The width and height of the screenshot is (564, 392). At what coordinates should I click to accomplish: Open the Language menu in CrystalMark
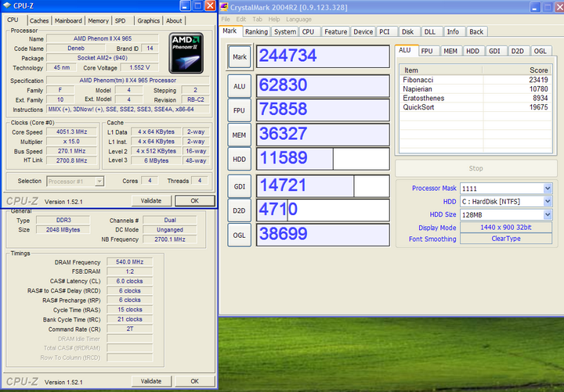click(298, 20)
